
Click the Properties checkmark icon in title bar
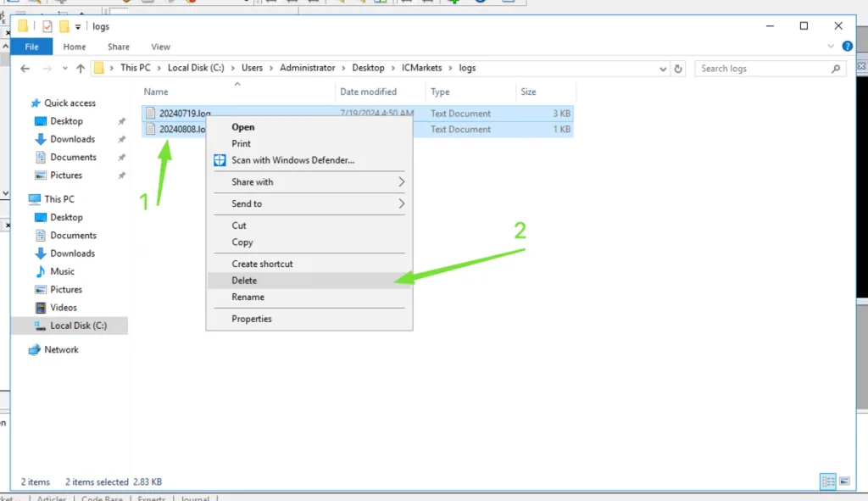click(x=47, y=26)
